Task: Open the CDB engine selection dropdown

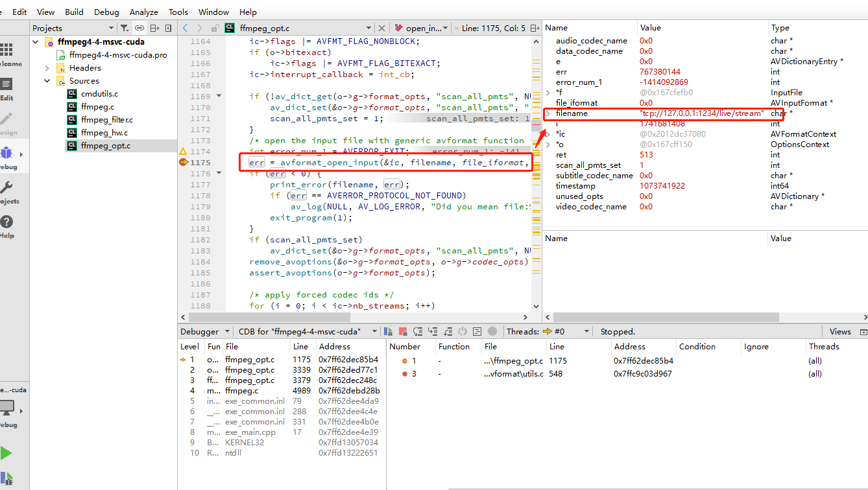Action: point(306,331)
